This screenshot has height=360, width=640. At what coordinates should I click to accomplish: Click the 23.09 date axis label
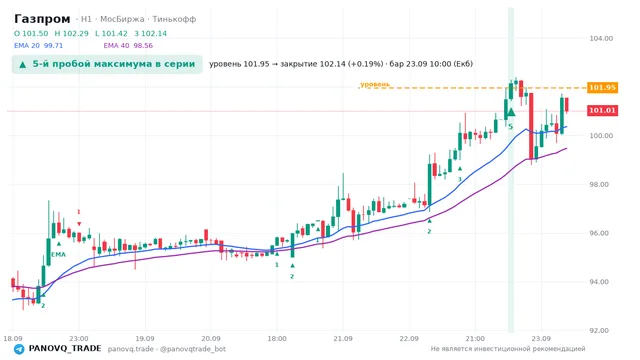[x=541, y=338]
